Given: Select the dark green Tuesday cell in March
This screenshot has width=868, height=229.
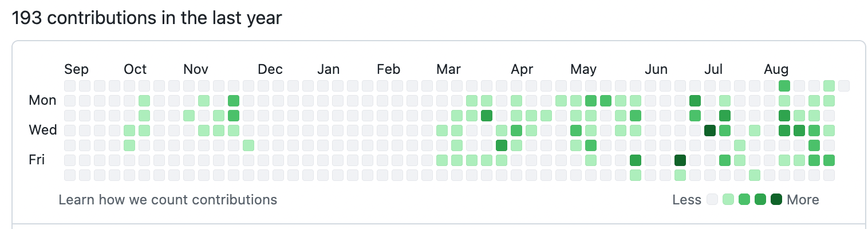Looking at the screenshot, I should (x=487, y=116).
